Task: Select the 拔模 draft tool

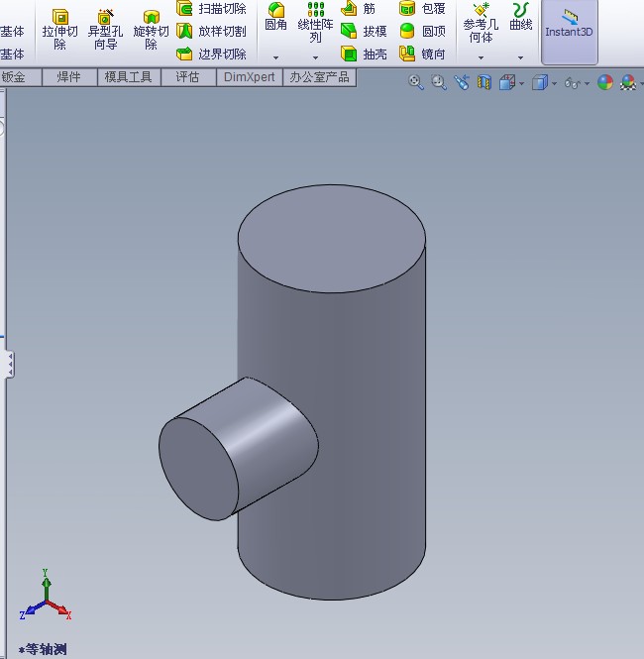Action: pyautogui.click(x=364, y=31)
